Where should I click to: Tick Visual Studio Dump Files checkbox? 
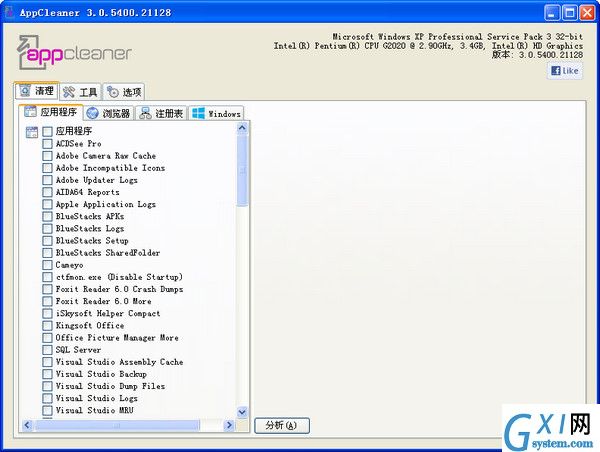[47, 386]
